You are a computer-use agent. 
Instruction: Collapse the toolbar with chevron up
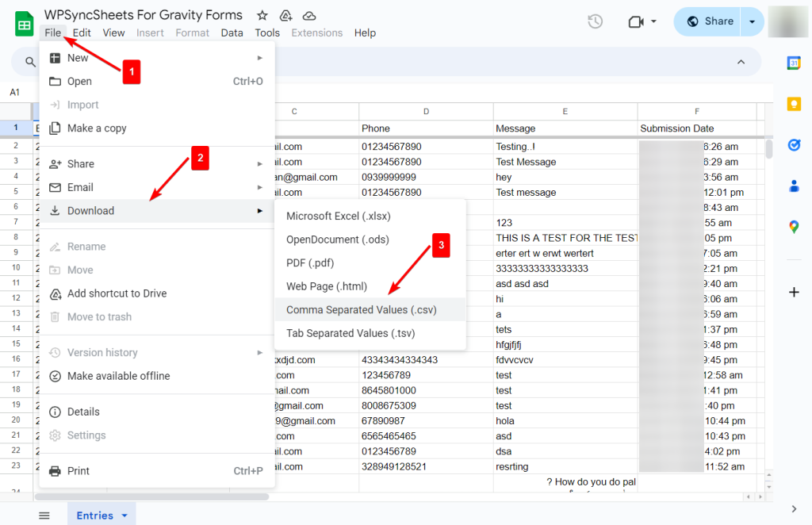coord(741,62)
